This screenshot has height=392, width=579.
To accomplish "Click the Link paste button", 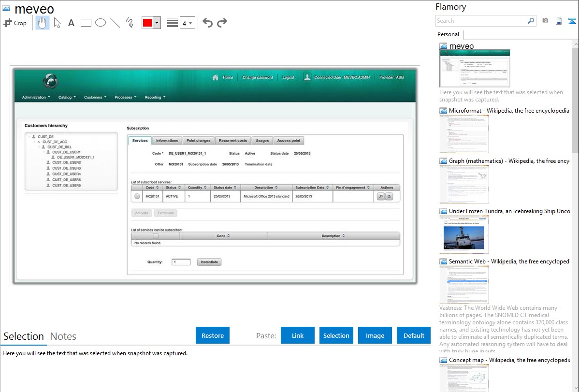I will (x=298, y=335).
